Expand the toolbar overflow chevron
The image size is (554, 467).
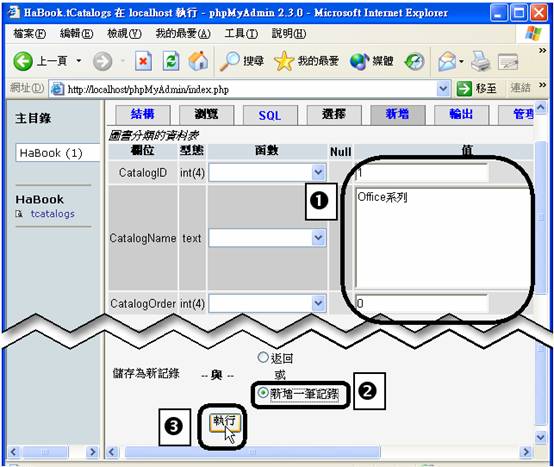pyautogui.click(x=543, y=51)
